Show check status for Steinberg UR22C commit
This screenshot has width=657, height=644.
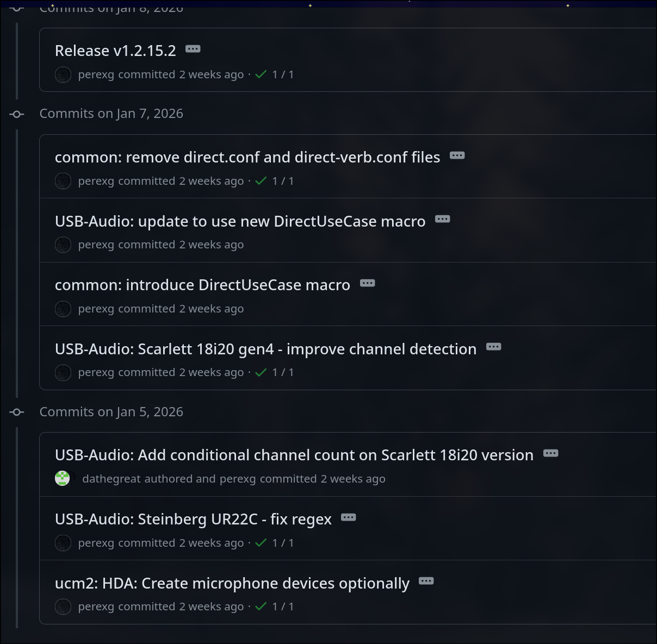[x=261, y=543]
